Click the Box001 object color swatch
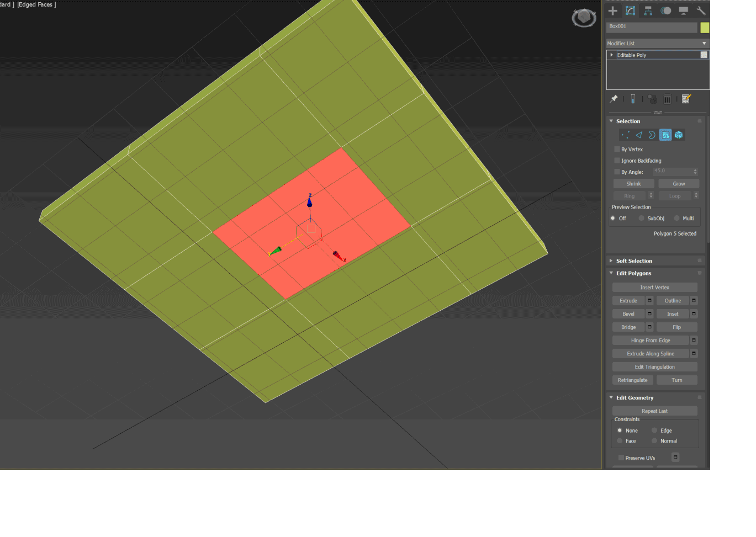This screenshot has height=537, width=756. 705,27
